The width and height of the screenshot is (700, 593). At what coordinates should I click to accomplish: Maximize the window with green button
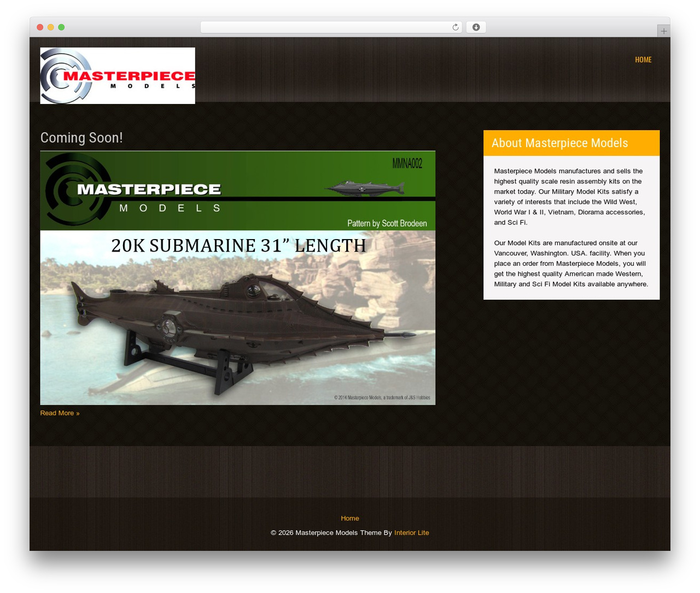tap(61, 27)
